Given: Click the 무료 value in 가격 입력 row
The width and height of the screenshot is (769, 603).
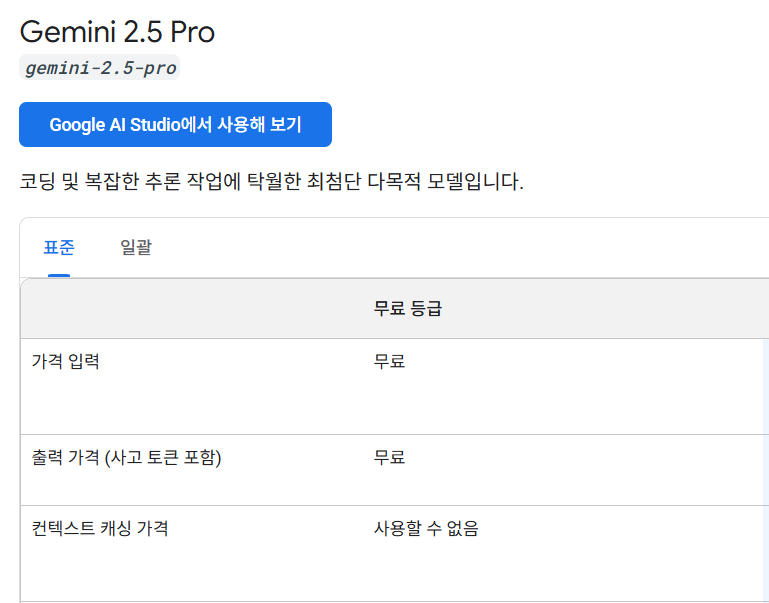Looking at the screenshot, I should [x=389, y=362].
